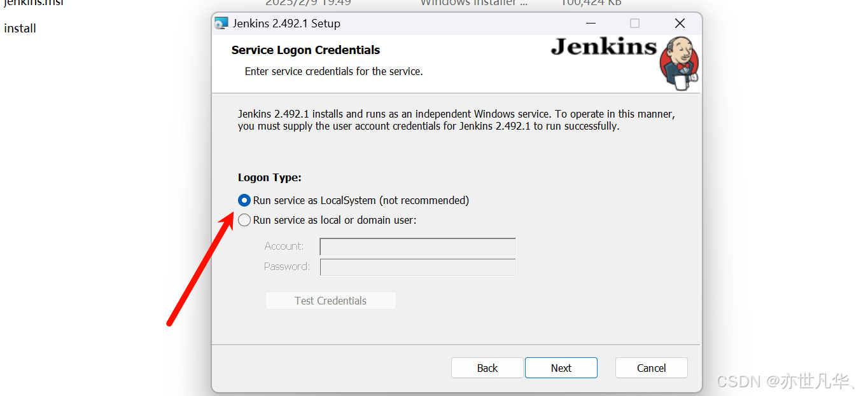
Task: Click the 'Enter service credentials for the service.' text
Action: pyautogui.click(x=334, y=71)
